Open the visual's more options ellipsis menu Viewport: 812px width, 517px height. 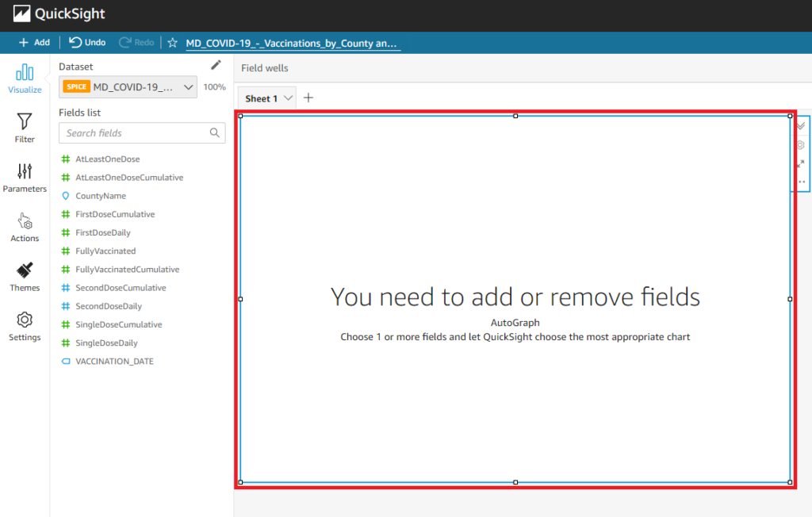coord(801,182)
